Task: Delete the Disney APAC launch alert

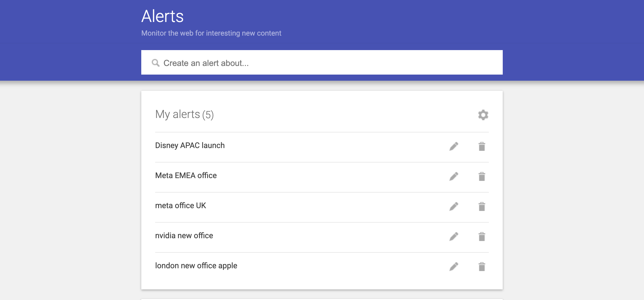Action: point(482,146)
